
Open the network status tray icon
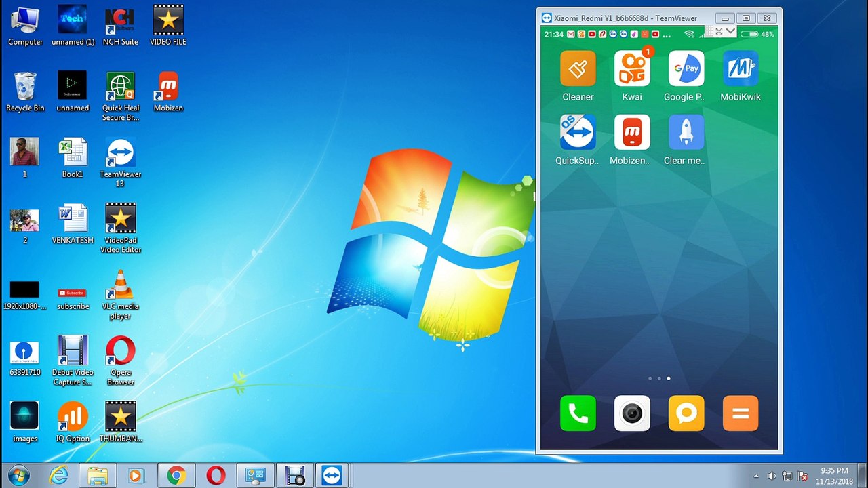787,476
